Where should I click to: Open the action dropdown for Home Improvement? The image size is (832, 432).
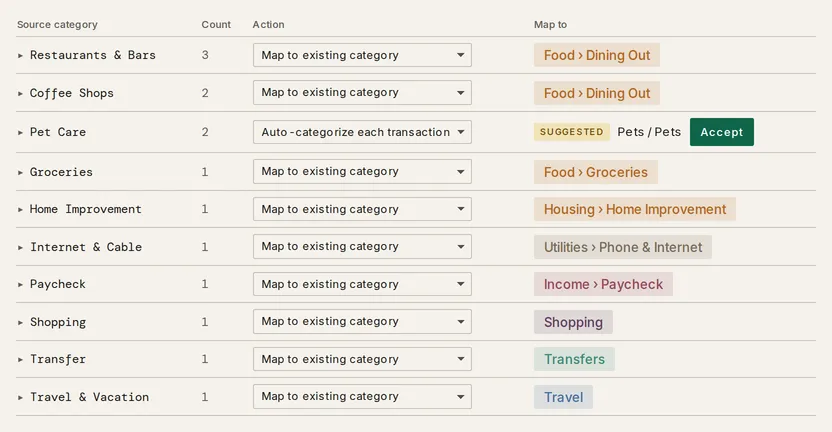coord(362,209)
